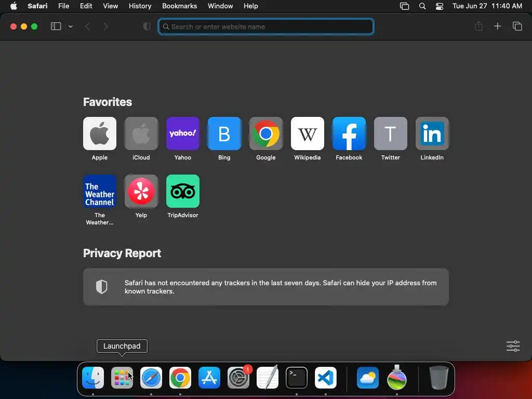The image size is (532, 399).
Task: Open the App Store from the Dock
Action: 209,378
